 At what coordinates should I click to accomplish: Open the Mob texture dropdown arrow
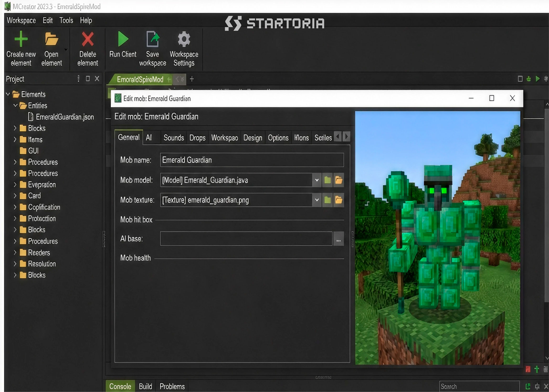click(317, 200)
